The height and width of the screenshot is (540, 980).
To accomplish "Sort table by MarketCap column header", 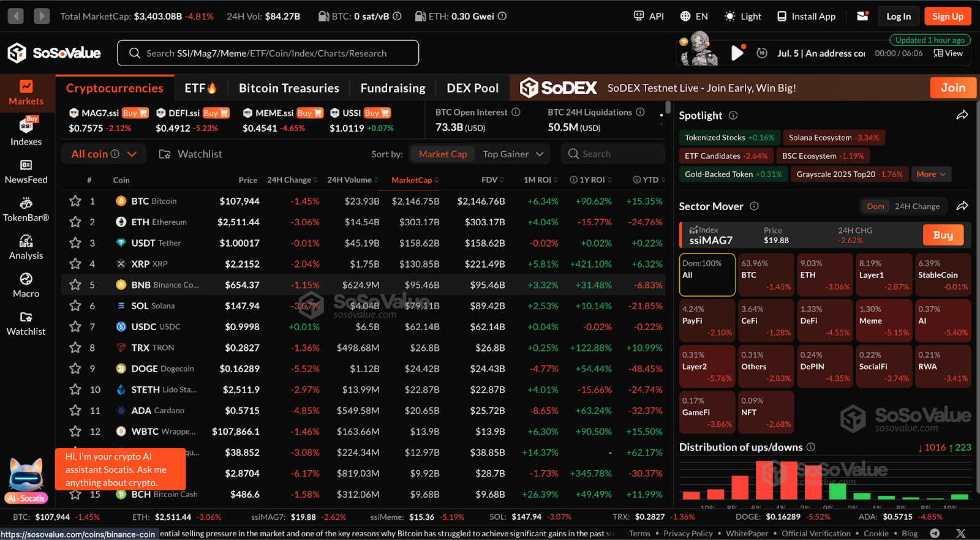I will coord(415,180).
